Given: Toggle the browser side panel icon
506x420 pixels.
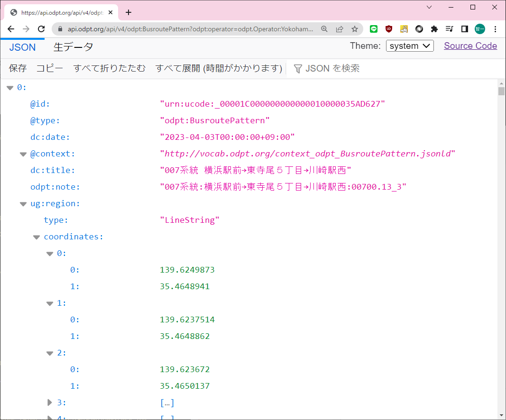Looking at the screenshot, I should [464, 29].
